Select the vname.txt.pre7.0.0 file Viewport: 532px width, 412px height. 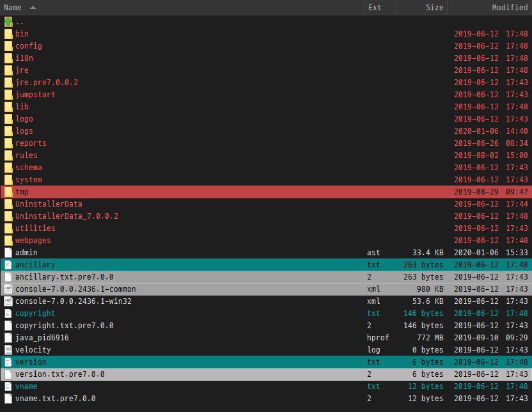(55, 399)
